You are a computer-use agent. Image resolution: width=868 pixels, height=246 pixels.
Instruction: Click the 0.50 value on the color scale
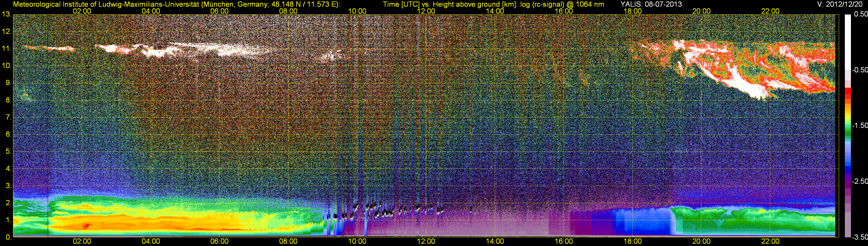pyautogui.click(x=860, y=14)
